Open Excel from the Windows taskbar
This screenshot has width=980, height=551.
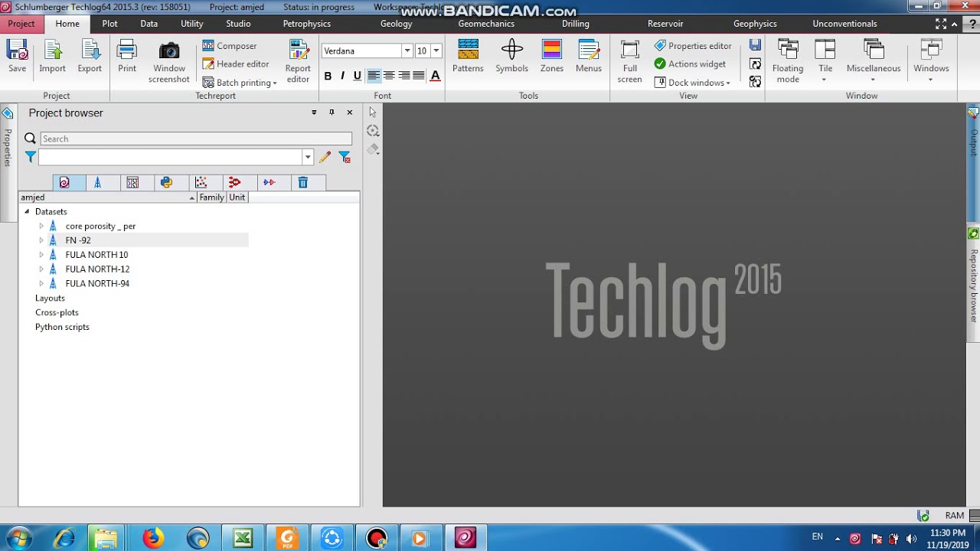[243, 538]
